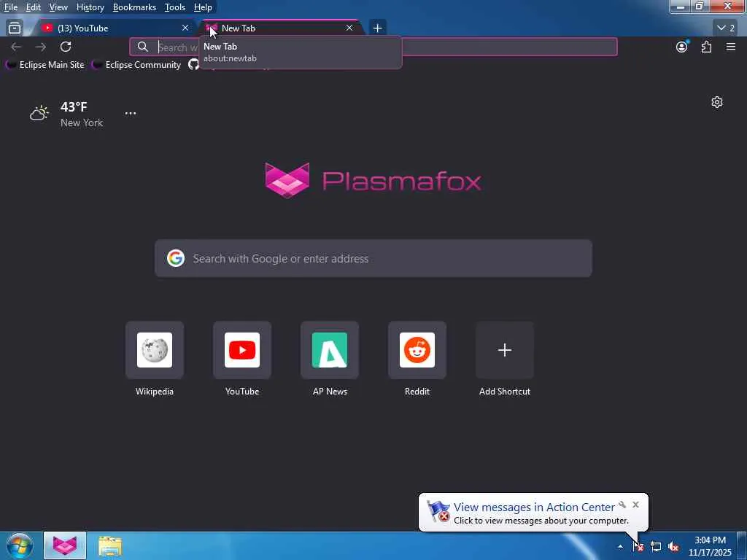Open the weather widget options ellipsis
747x560 pixels.
coord(131,113)
